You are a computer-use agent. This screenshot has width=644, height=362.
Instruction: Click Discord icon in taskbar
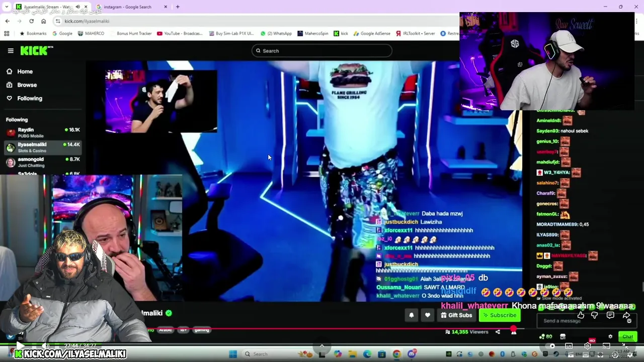pyautogui.click(x=412, y=354)
